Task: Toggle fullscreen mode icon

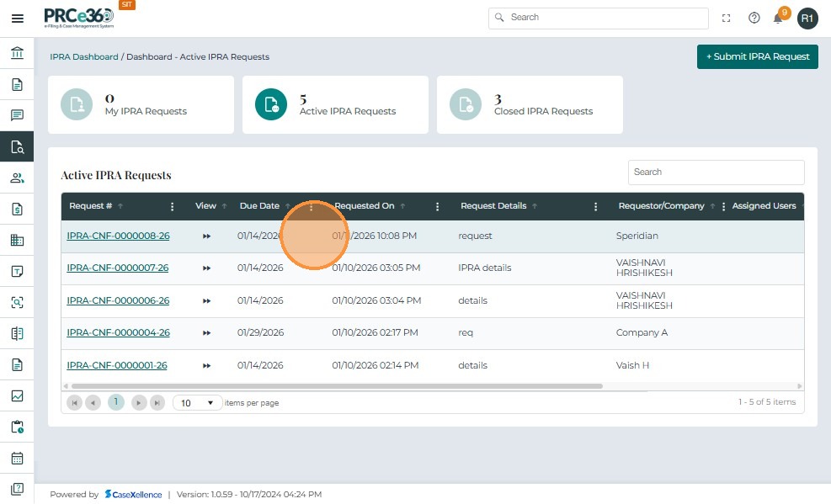Action: point(727,18)
